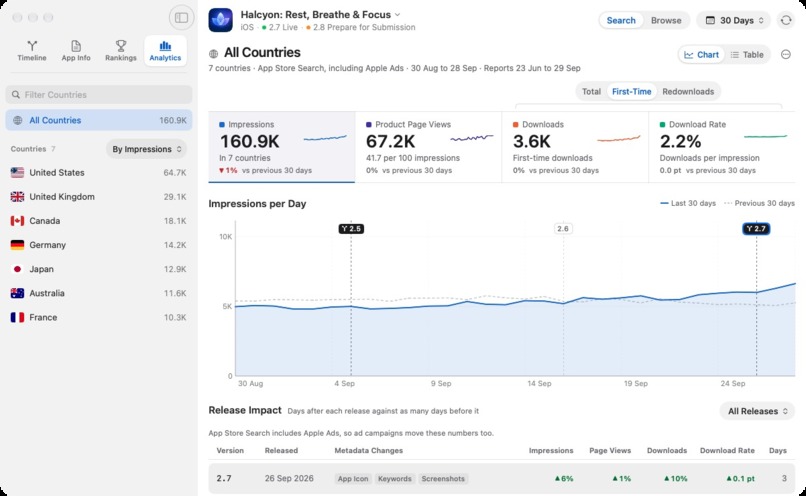Click the Filter Countries search field
Image resolution: width=806 pixels, height=496 pixels.
(99, 95)
